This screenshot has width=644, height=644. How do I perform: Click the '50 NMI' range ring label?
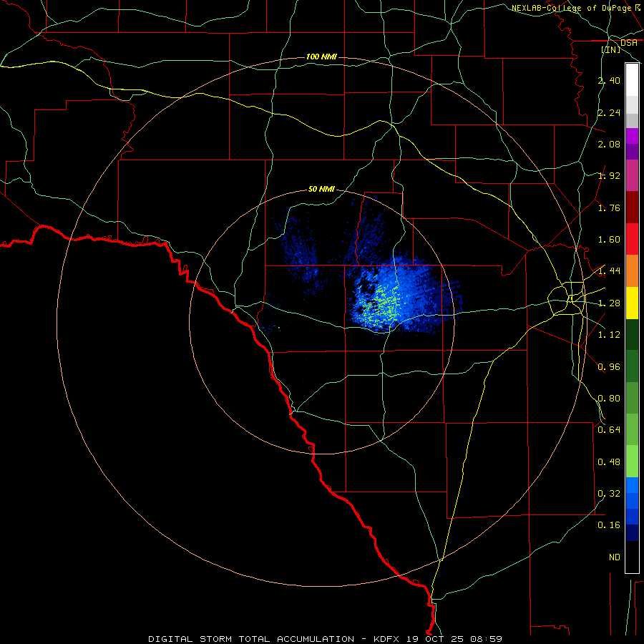321,189
